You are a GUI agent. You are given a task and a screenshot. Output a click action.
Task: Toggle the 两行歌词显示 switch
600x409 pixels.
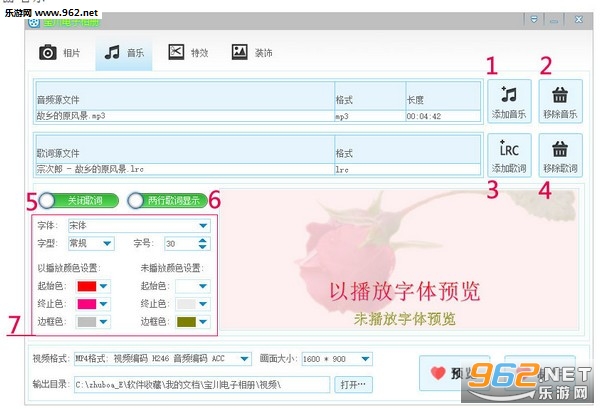[x=168, y=200]
